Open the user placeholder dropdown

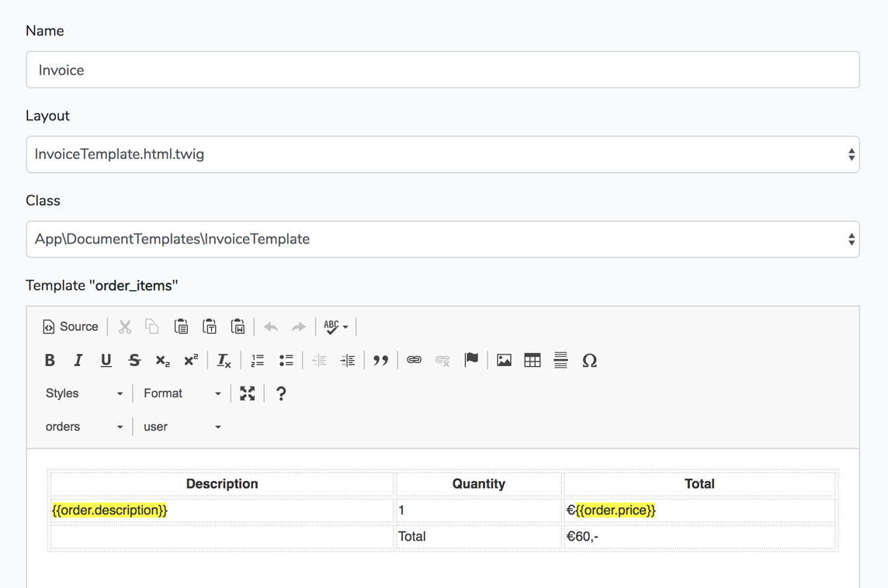182,427
